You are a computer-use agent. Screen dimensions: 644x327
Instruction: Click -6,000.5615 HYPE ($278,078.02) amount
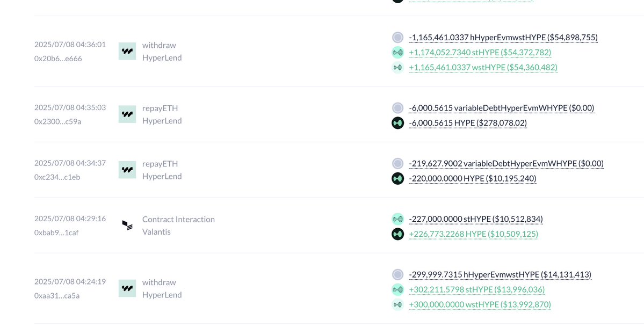click(x=468, y=123)
